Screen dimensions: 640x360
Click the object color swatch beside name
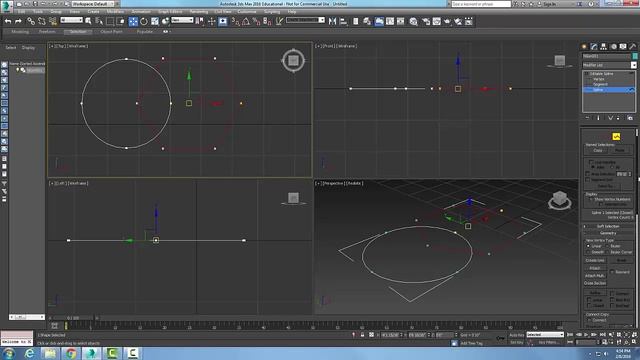tap(634, 56)
